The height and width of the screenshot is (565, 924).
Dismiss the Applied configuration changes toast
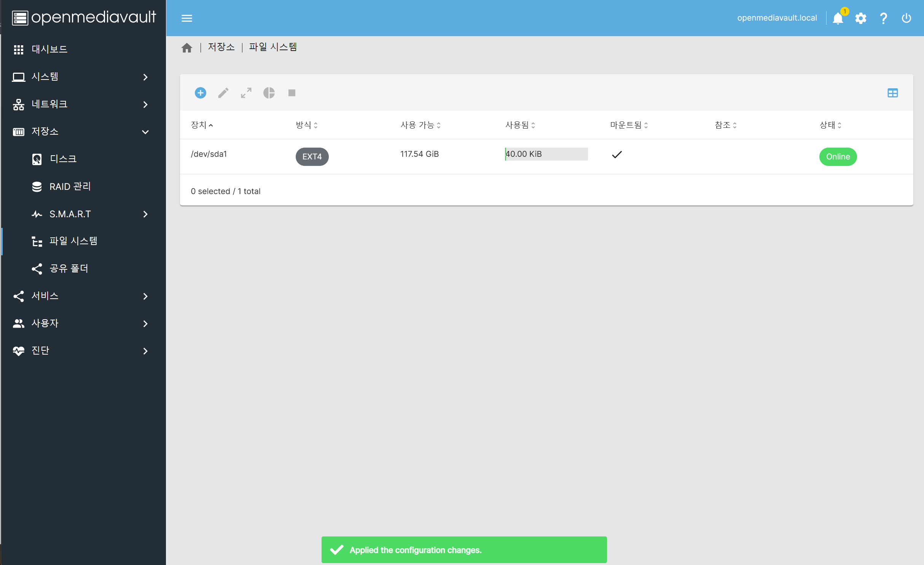tap(464, 550)
